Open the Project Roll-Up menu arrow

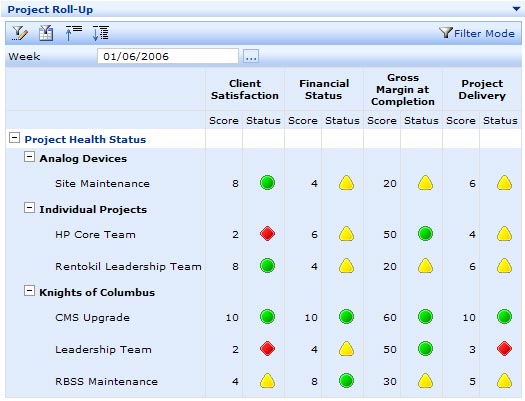(x=516, y=9)
